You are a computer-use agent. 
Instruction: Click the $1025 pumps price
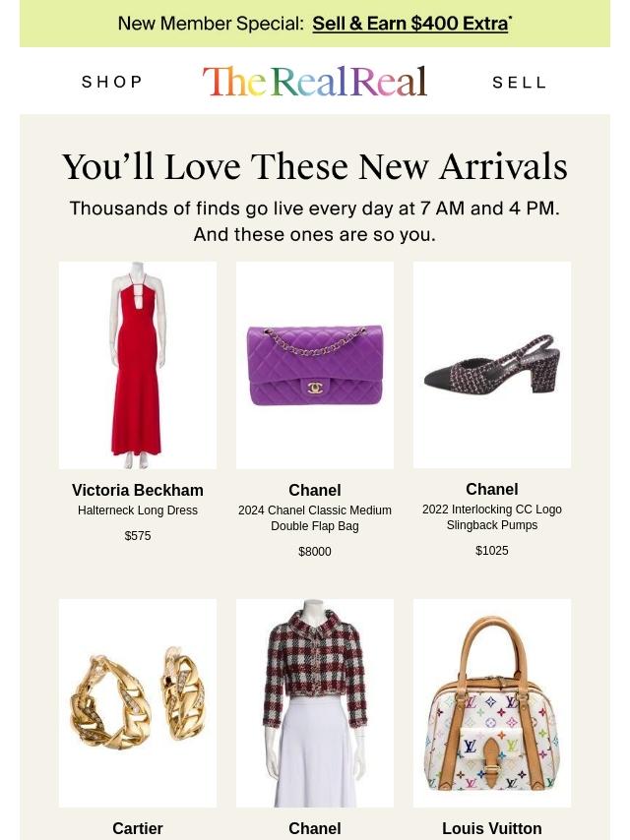pos(491,550)
